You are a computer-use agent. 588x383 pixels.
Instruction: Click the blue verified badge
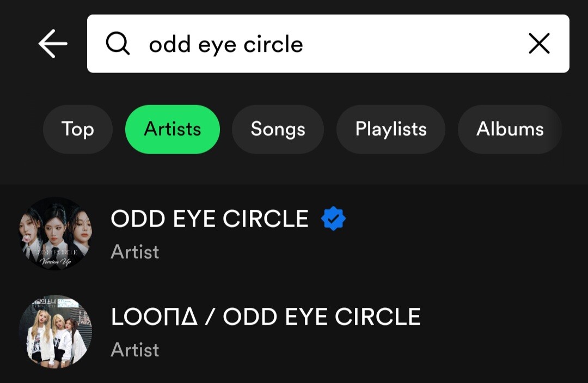tap(333, 219)
